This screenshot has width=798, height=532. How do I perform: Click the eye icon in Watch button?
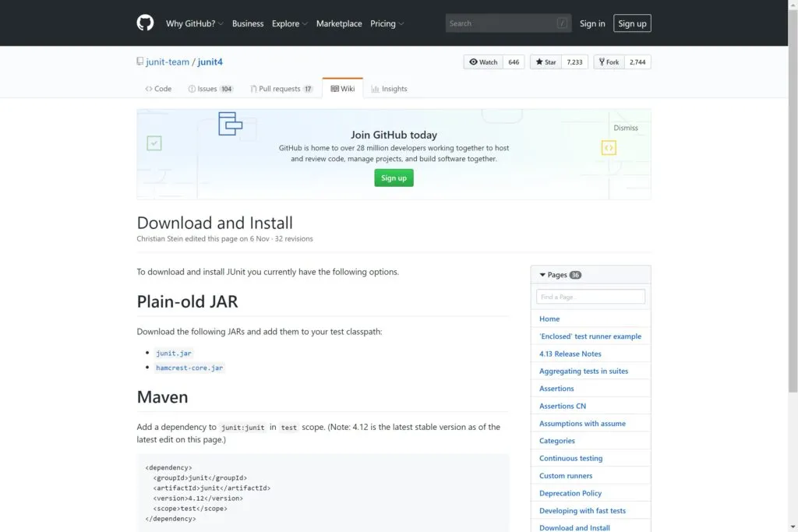click(473, 62)
